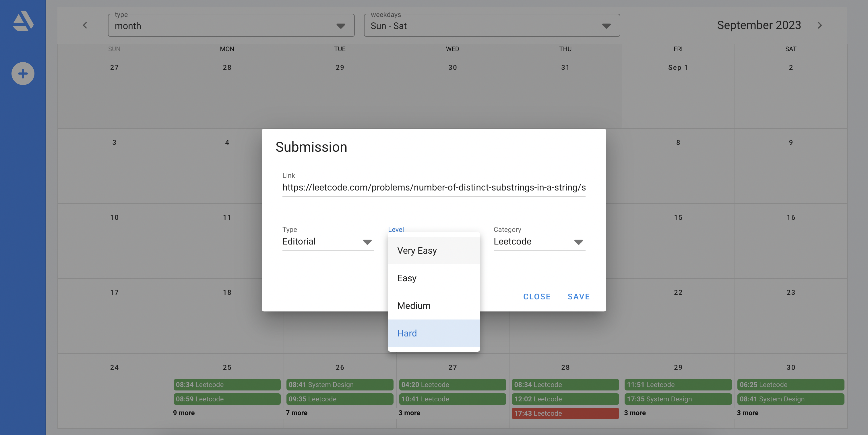Viewport: 868px width, 435px height.
Task: Choose Hard from Level list
Action: click(x=433, y=333)
